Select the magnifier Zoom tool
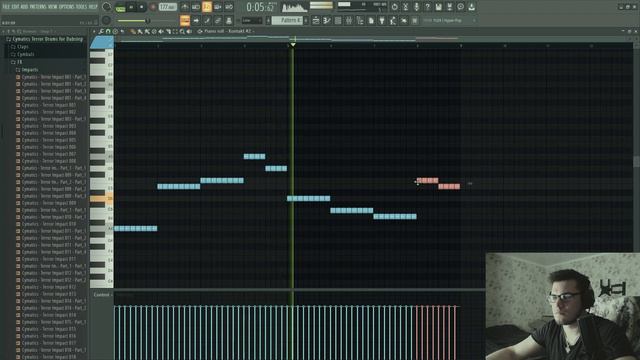The width and height of the screenshot is (640, 360). click(x=182, y=31)
